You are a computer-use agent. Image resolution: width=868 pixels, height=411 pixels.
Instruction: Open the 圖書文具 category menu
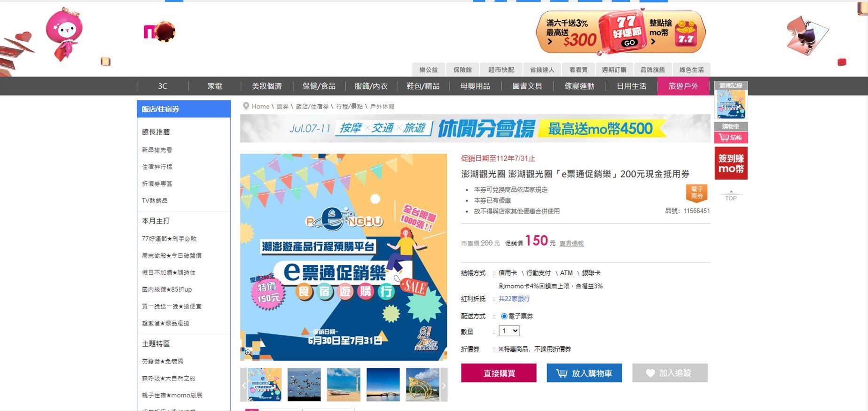(527, 86)
